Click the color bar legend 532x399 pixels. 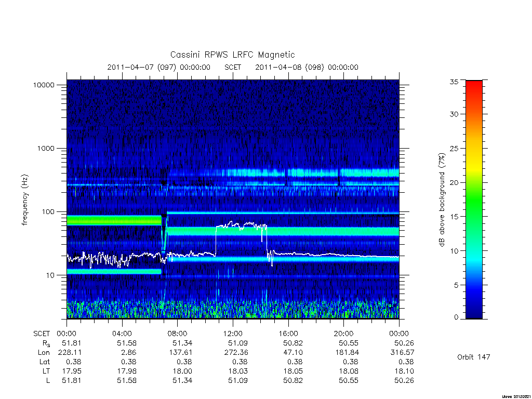tap(474, 199)
